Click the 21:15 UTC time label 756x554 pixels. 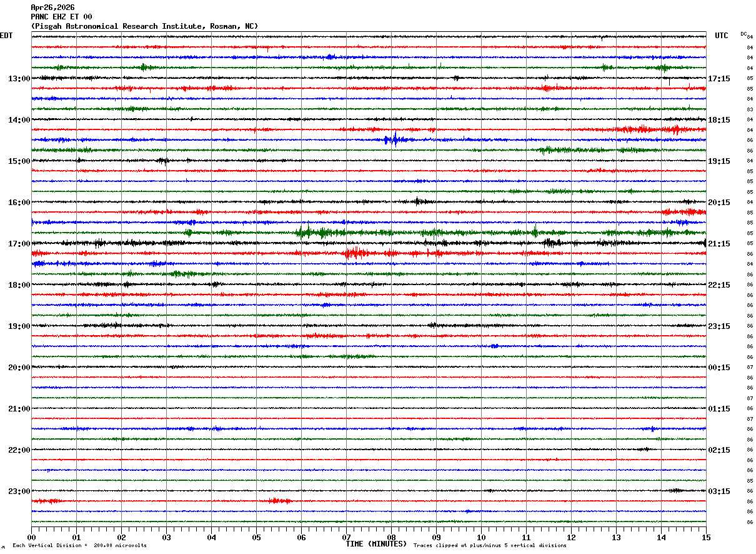click(719, 244)
